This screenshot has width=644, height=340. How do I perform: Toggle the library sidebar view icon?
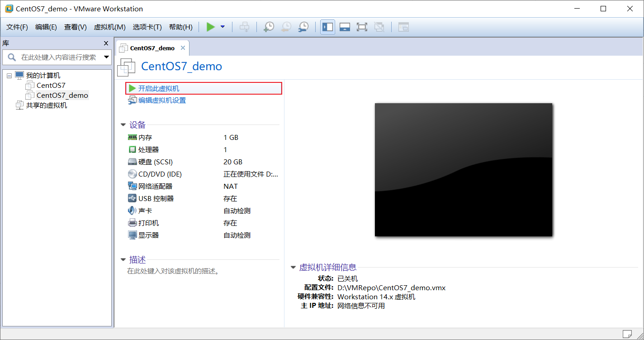point(327,27)
